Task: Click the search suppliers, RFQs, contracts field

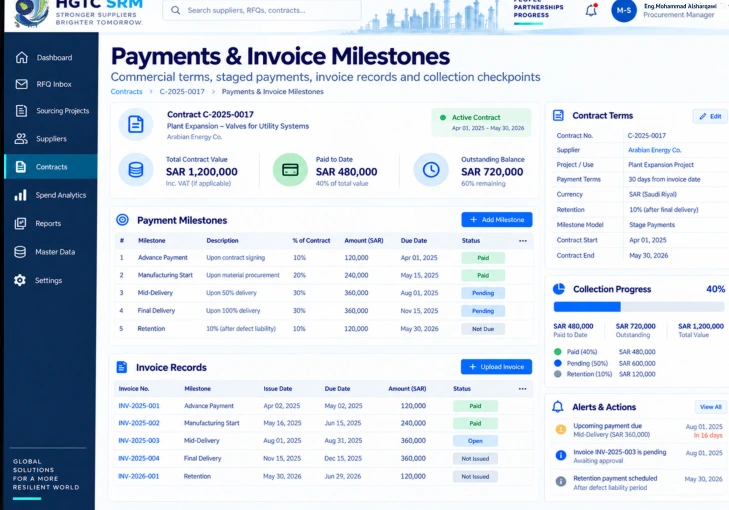Action: pos(262,10)
